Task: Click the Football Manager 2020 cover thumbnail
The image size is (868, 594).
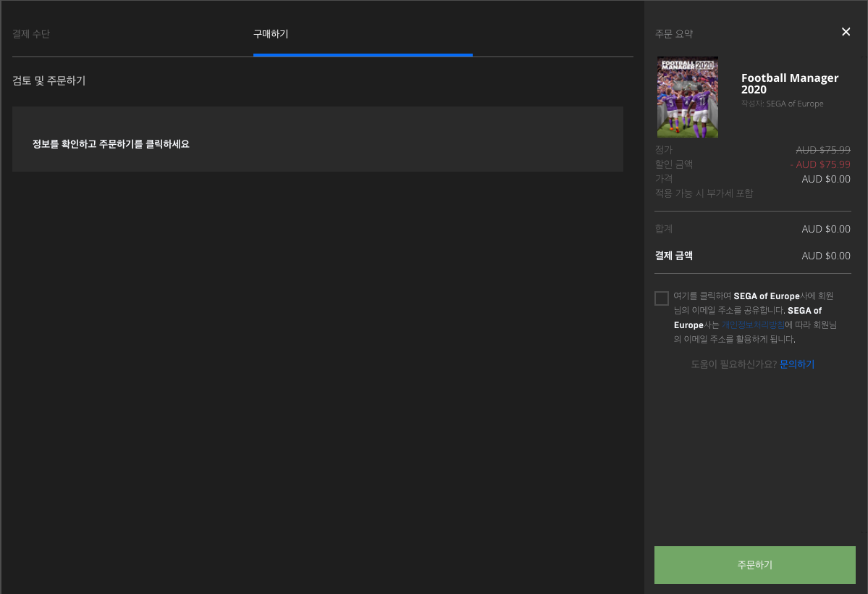Action: pyautogui.click(x=688, y=97)
